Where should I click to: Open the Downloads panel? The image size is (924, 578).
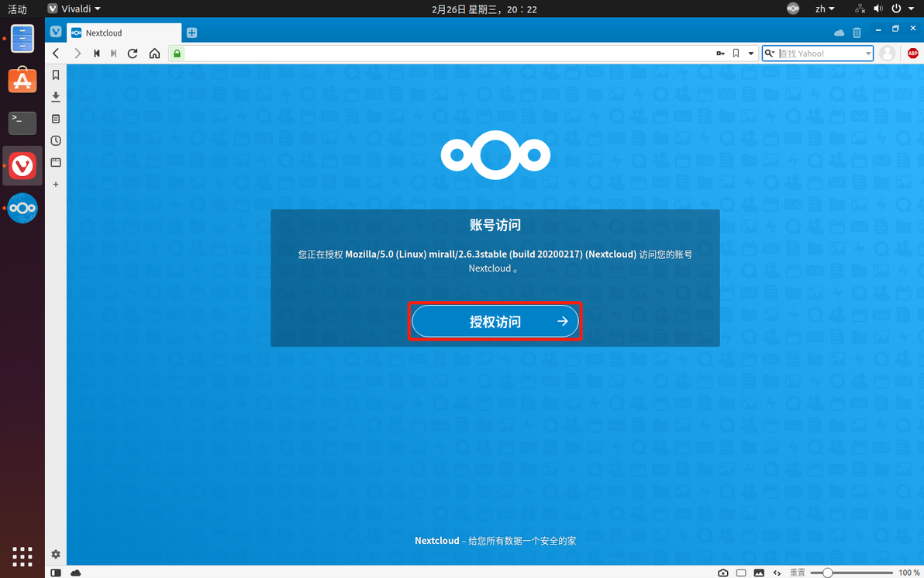(x=56, y=97)
